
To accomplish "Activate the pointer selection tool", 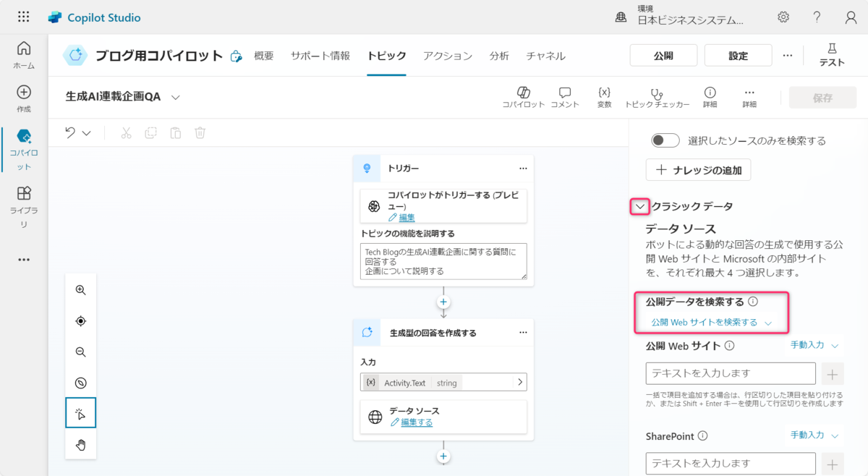I will (x=81, y=413).
